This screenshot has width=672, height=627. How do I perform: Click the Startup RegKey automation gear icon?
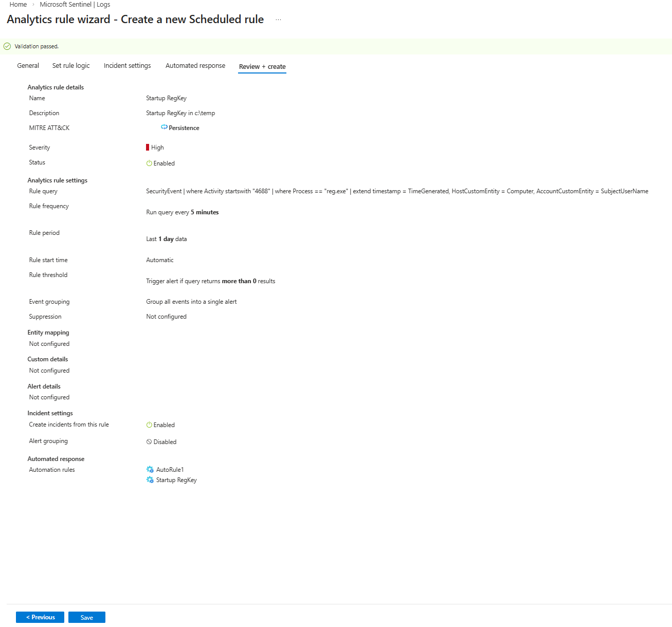click(x=150, y=480)
